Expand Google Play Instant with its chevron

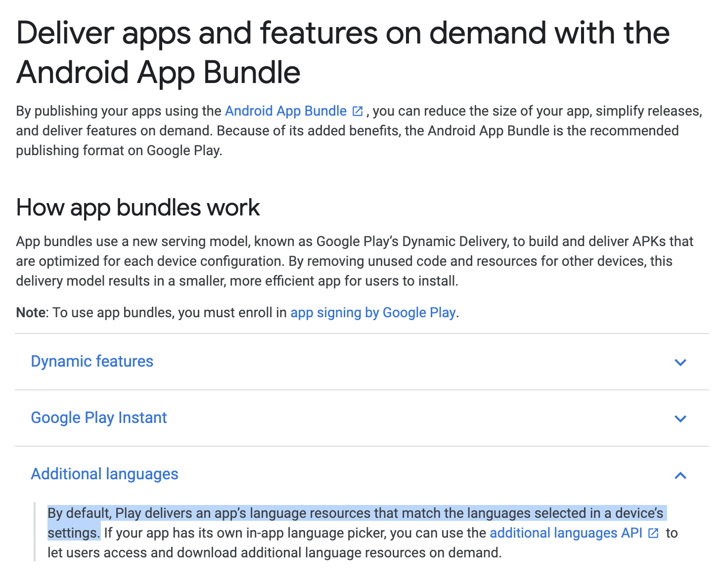click(x=680, y=419)
